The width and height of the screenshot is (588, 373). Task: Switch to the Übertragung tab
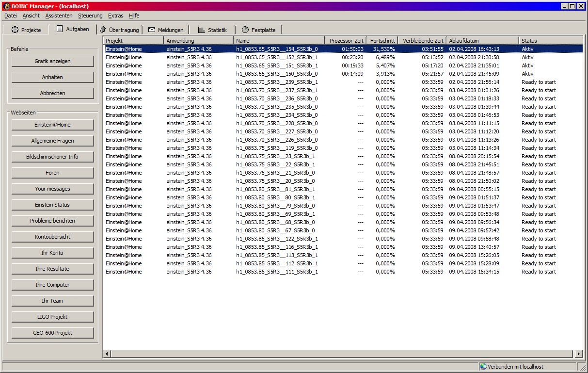point(119,30)
